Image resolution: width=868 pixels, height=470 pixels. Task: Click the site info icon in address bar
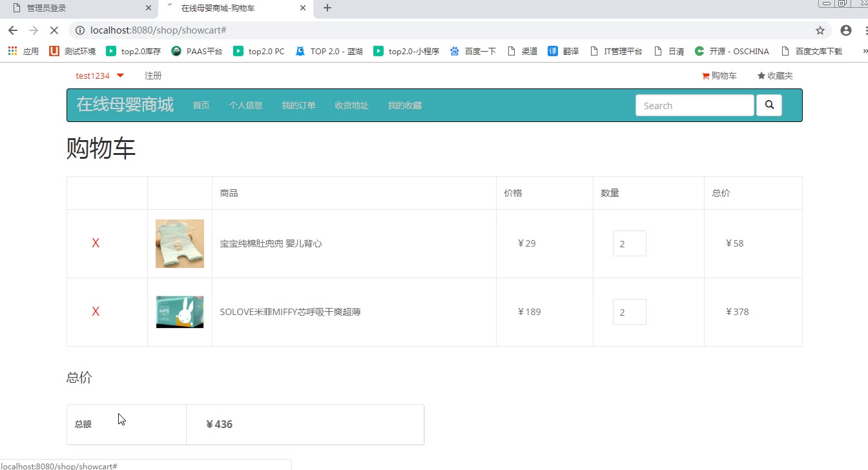pyautogui.click(x=79, y=30)
